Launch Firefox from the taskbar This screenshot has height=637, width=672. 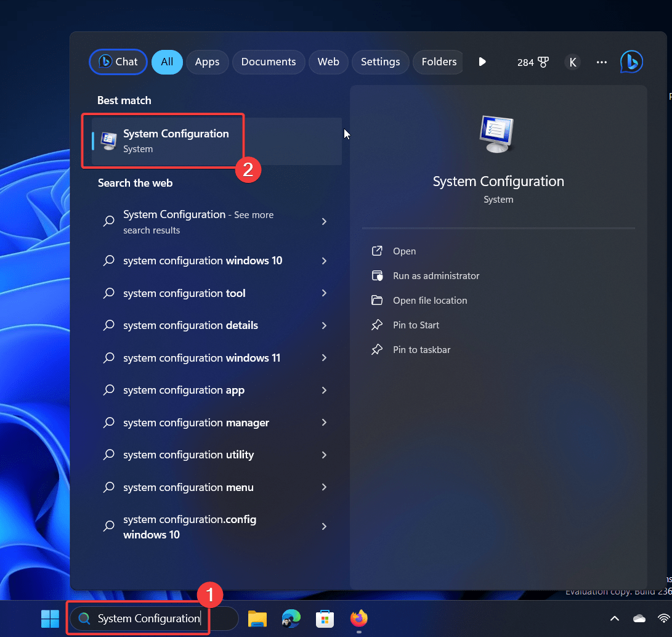pyautogui.click(x=358, y=619)
